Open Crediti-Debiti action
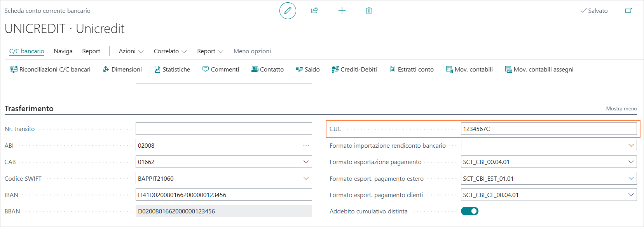The height and width of the screenshot is (227, 644). click(354, 69)
